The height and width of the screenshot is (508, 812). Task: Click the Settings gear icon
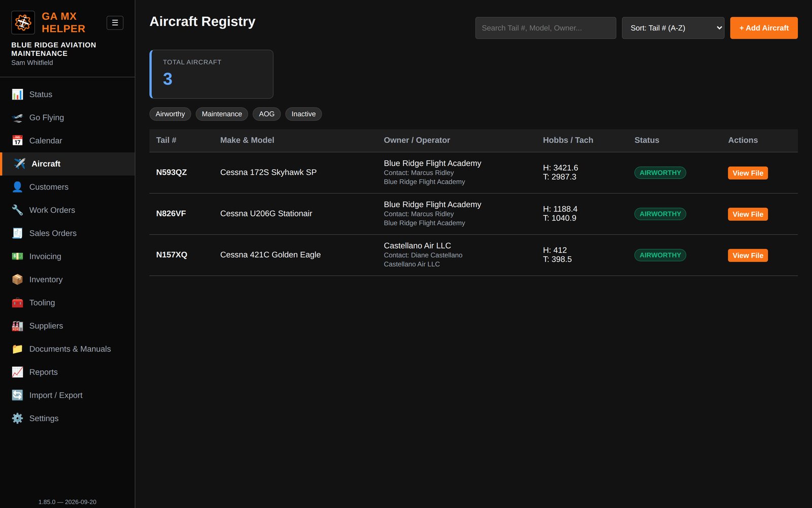coord(17,419)
